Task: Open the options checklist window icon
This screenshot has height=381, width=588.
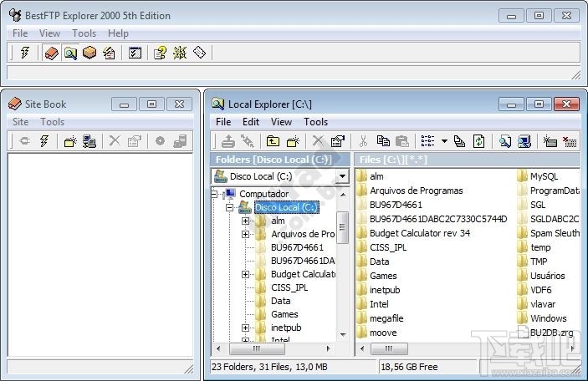Action: 135,53
